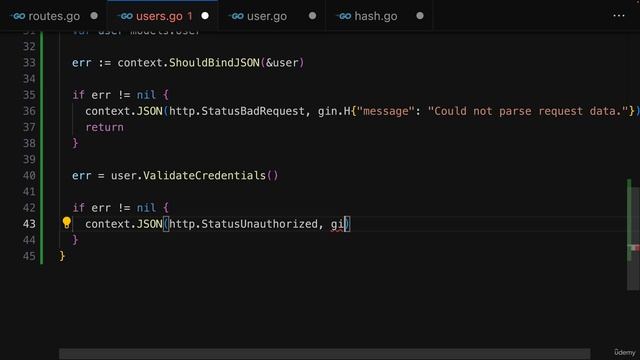This screenshot has width=640, height=360.
Task: Close users.go via its unsaved dot
Action: click(205, 16)
